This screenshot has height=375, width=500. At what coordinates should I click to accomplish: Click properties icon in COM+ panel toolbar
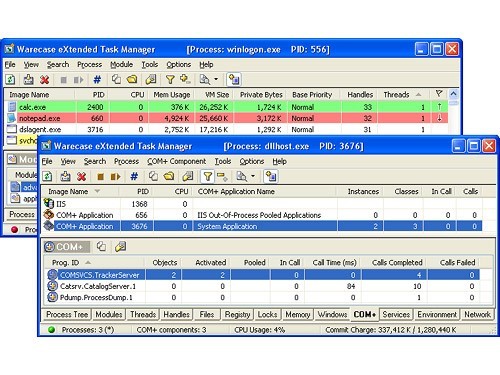tap(120, 247)
